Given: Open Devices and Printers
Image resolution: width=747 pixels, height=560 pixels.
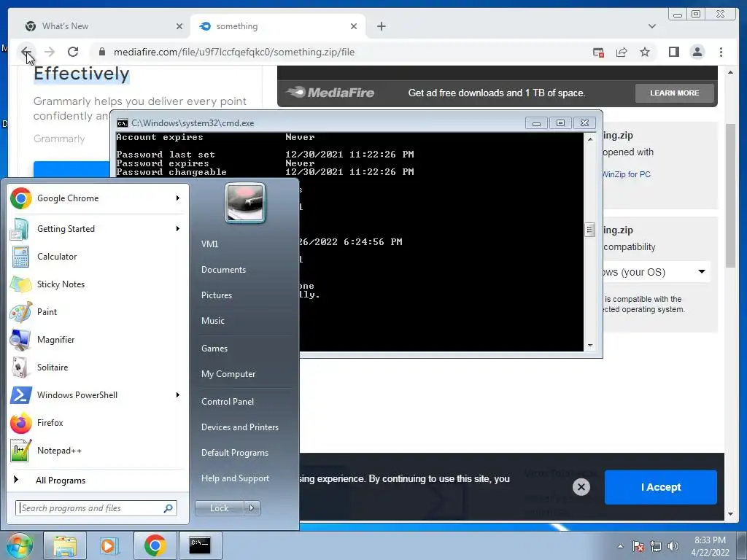Looking at the screenshot, I should [239, 427].
